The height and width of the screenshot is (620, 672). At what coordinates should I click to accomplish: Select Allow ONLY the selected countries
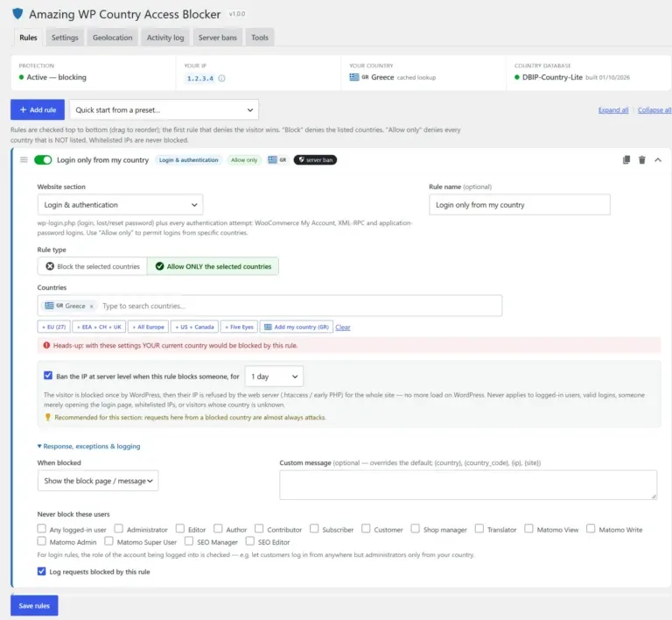coord(213,266)
